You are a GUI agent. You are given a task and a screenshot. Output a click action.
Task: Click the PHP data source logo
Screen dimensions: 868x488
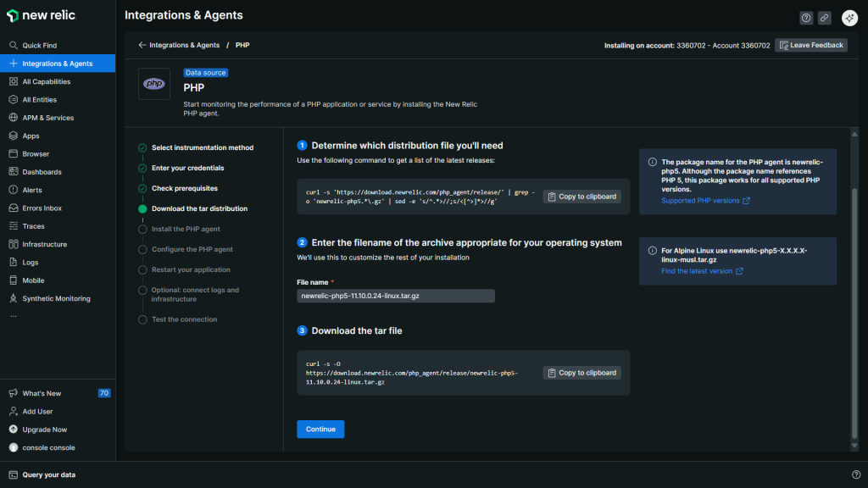(154, 84)
